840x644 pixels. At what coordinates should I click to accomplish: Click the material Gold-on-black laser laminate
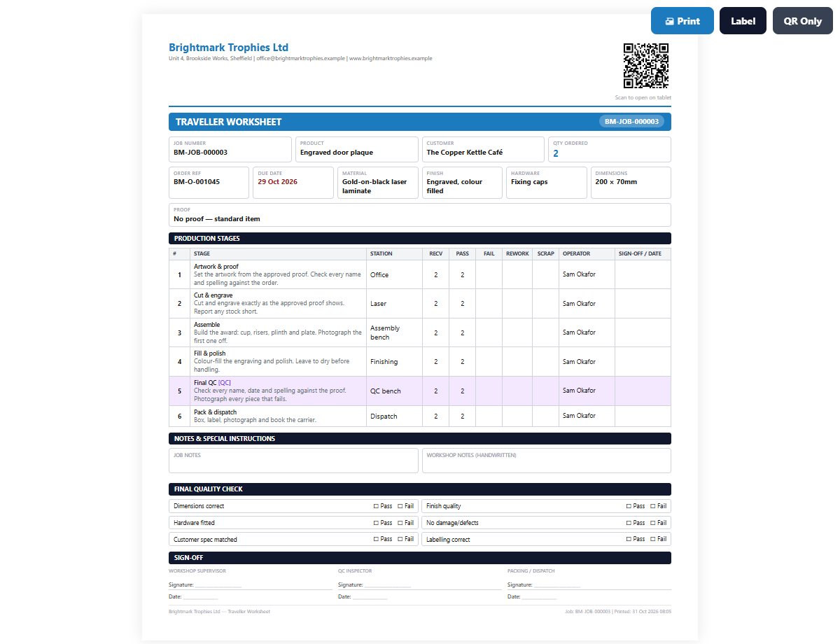click(x=374, y=186)
